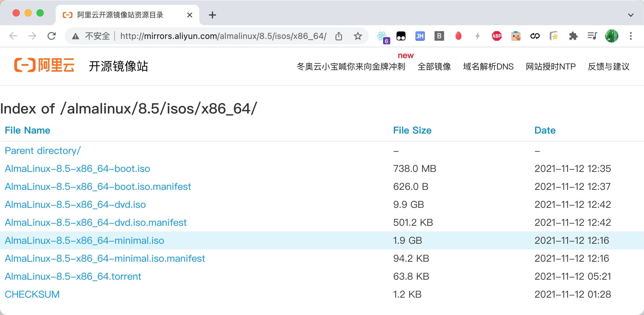Screen dimensions: 644x315
Task: Sort by the File Name column header
Action: point(28,130)
